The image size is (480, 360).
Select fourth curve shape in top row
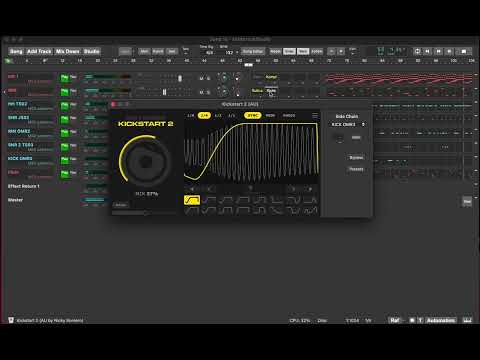pyautogui.click(x=243, y=200)
